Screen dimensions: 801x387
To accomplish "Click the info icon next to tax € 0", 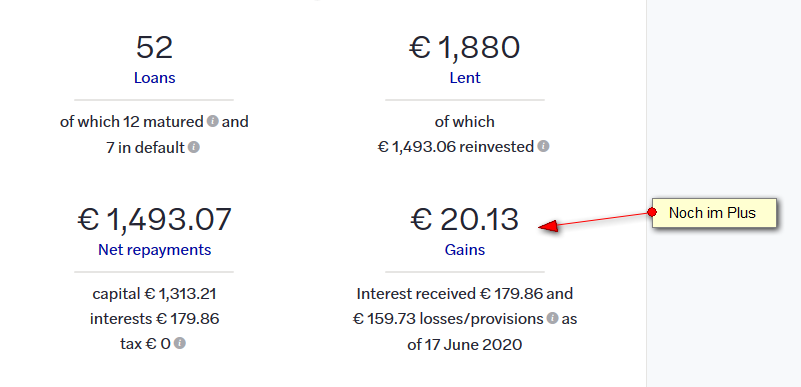I will (x=180, y=343).
